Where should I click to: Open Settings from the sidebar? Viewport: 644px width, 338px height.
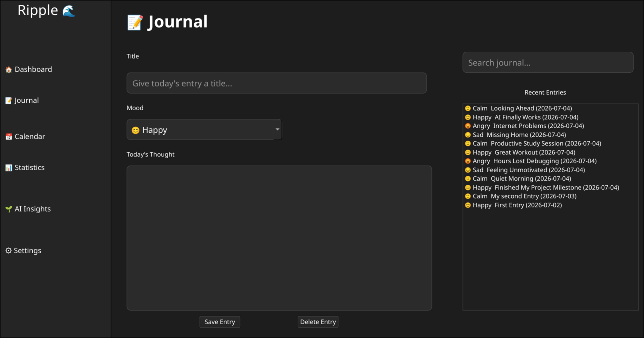pos(23,250)
